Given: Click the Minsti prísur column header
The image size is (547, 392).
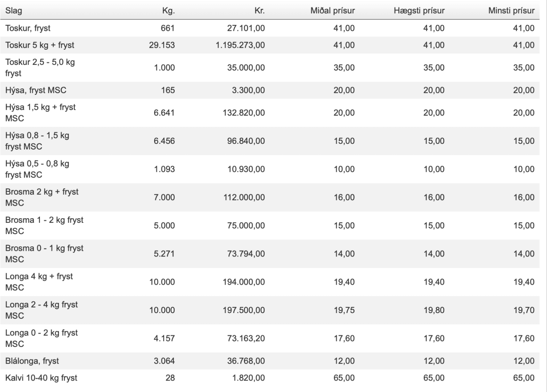Looking at the screenshot, I should [511, 11].
